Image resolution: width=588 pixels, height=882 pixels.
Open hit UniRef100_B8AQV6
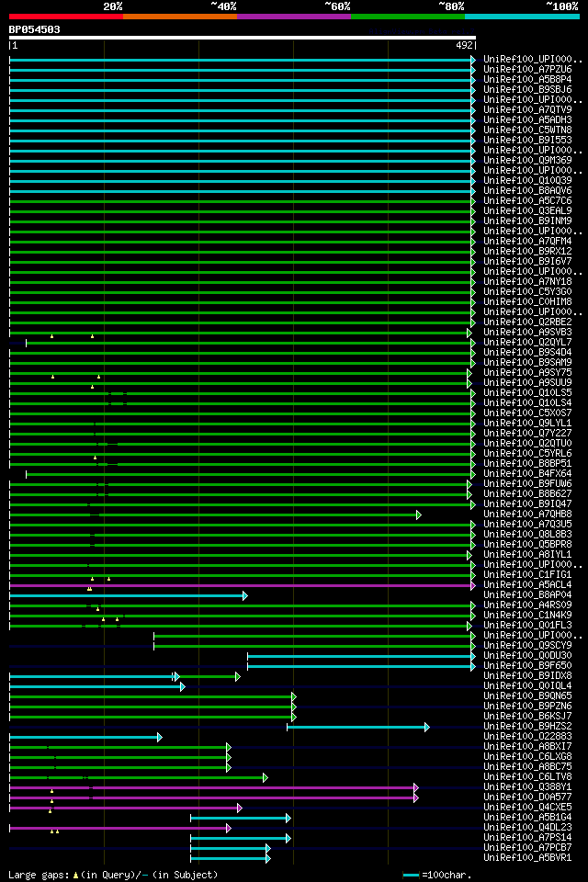(527, 191)
